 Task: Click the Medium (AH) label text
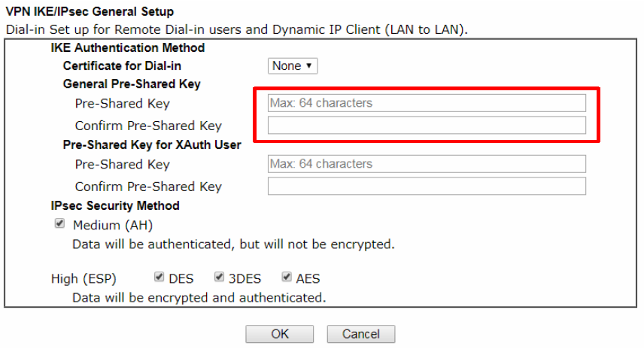point(113,225)
